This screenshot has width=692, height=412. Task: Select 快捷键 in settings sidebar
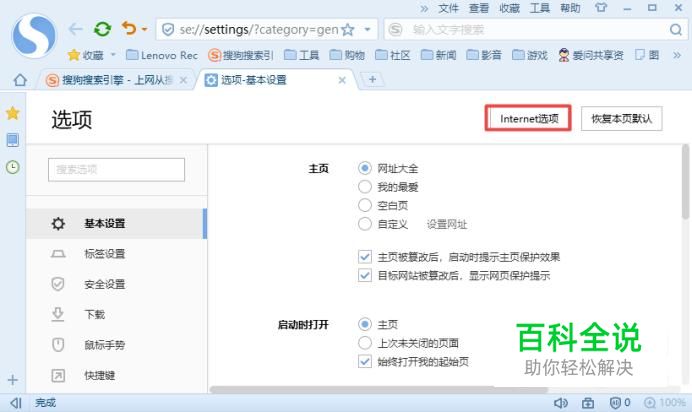point(117,375)
